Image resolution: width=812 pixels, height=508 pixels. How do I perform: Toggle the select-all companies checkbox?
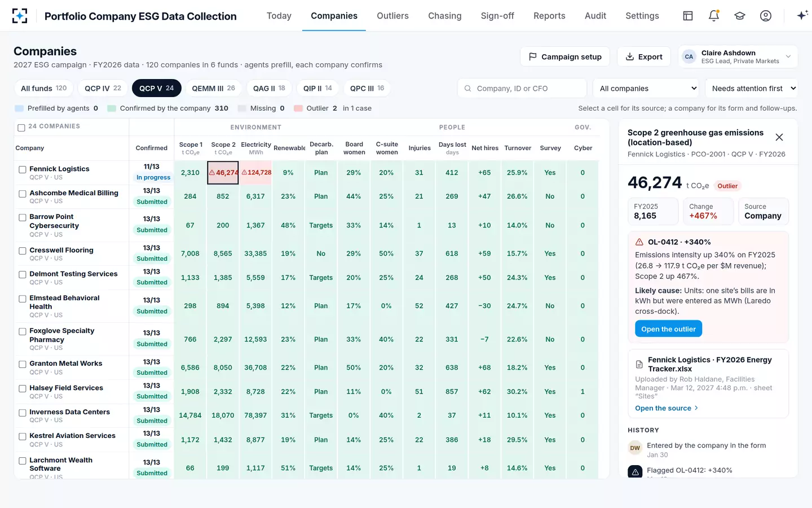pos(21,128)
